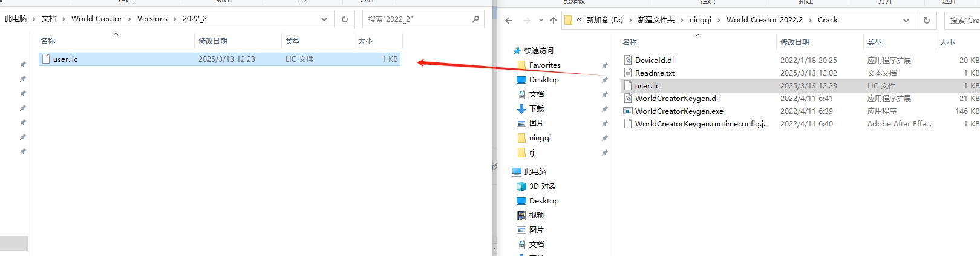This screenshot has width=980, height=256.
Task: Click DeviceId.dll file icon
Action: (x=628, y=61)
